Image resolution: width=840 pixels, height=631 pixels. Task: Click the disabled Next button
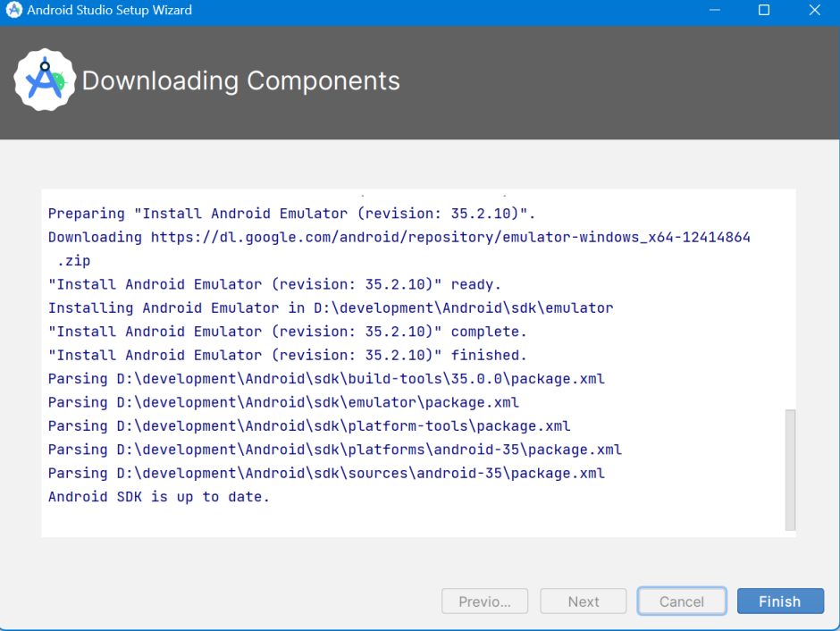(x=584, y=601)
